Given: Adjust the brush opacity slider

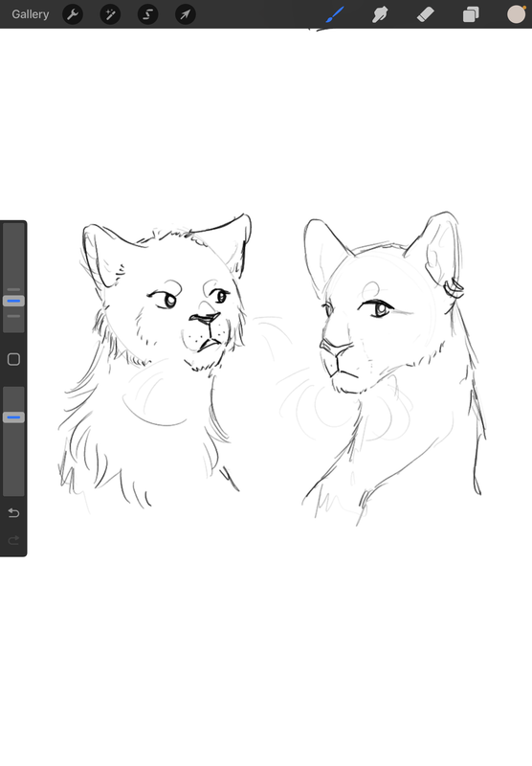Looking at the screenshot, I should 13,417.
